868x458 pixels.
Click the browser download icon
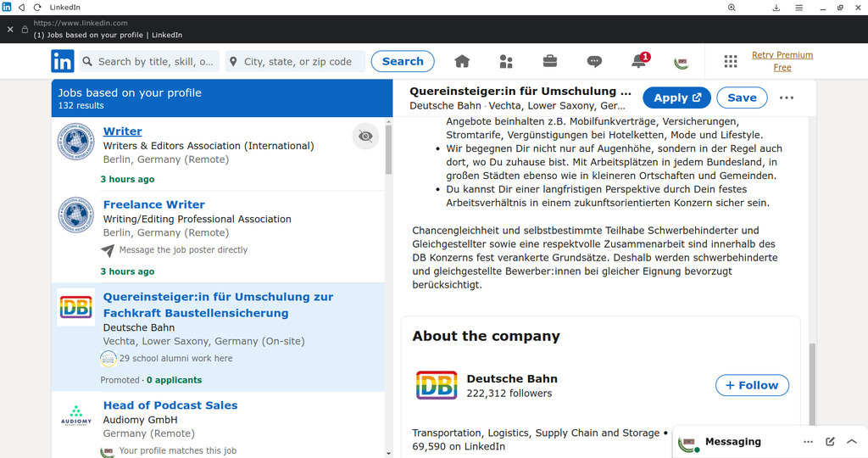tap(776, 8)
